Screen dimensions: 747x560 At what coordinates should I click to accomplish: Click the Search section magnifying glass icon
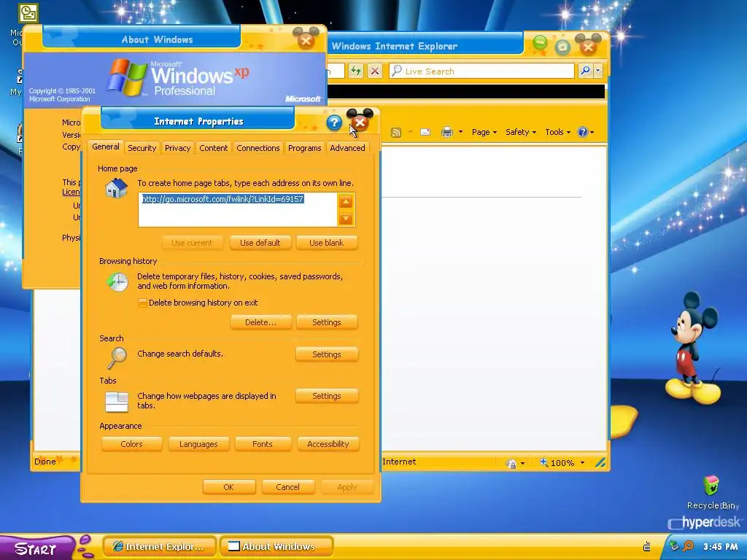[117, 358]
